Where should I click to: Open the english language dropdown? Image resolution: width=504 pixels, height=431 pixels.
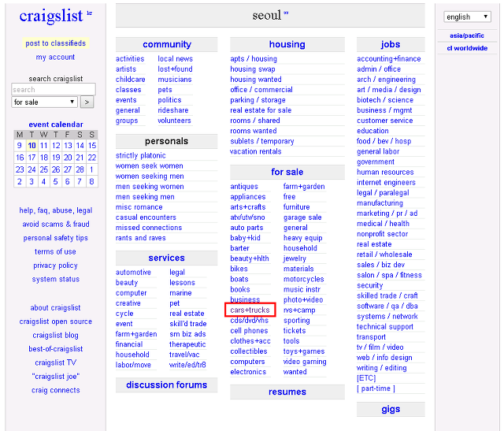pos(467,17)
